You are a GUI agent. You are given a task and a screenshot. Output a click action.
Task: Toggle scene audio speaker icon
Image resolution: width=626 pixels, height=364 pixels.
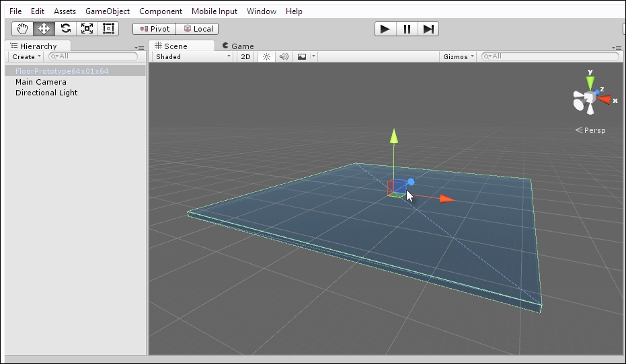click(x=284, y=57)
